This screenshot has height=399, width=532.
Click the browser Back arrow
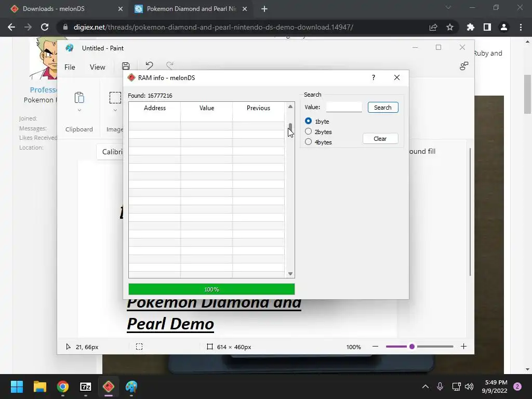click(11, 27)
